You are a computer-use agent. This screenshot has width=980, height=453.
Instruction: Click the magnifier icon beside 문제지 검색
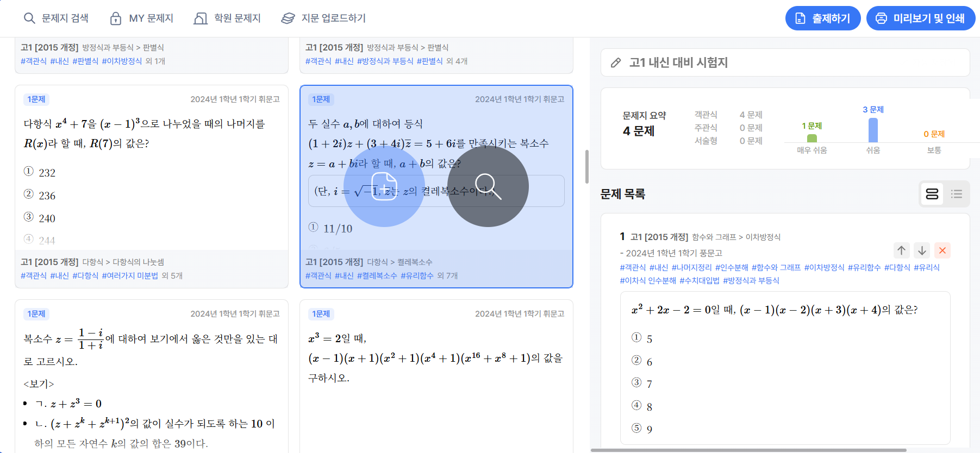[x=29, y=18]
